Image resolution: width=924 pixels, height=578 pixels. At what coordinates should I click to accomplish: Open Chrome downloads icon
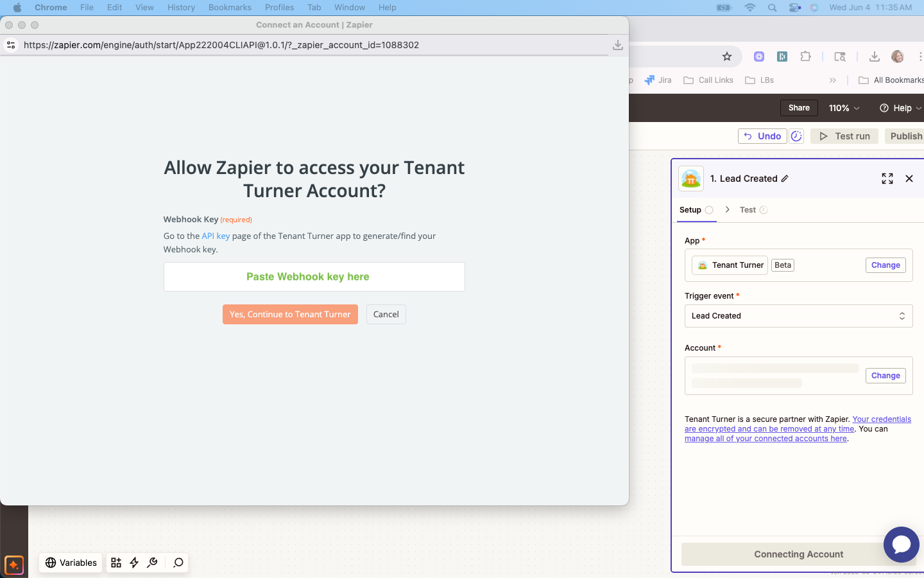click(x=874, y=57)
